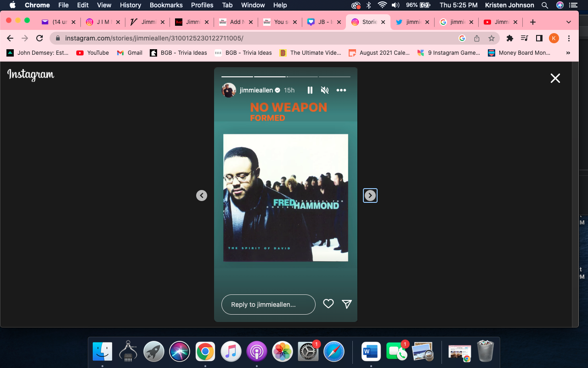This screenshot has height=368, width=588.
Task: Click the share page icon in address bar
Action: click(x=477, y=38)
